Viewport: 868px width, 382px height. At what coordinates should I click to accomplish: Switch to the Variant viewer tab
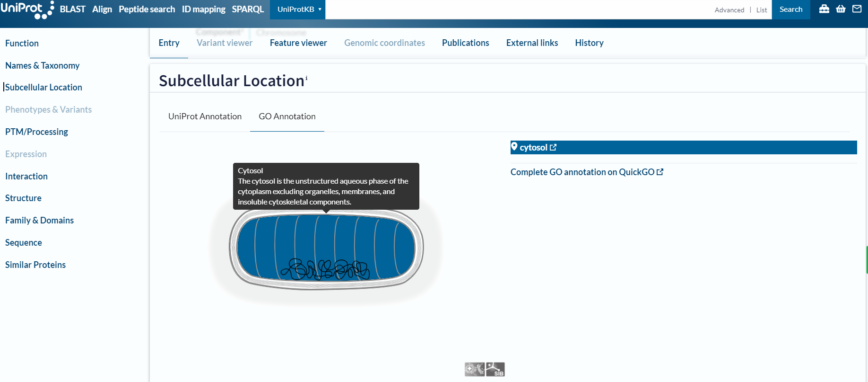click(x=225, y=43)
